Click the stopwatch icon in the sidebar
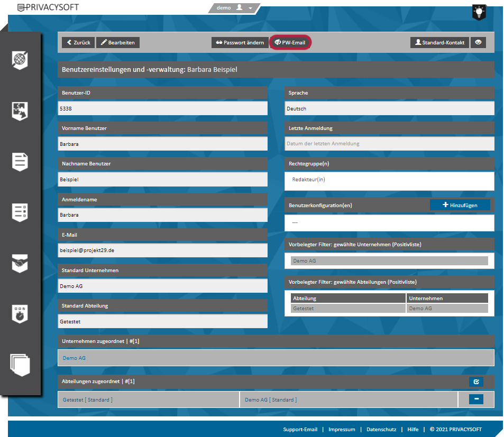 pos(20,313)
